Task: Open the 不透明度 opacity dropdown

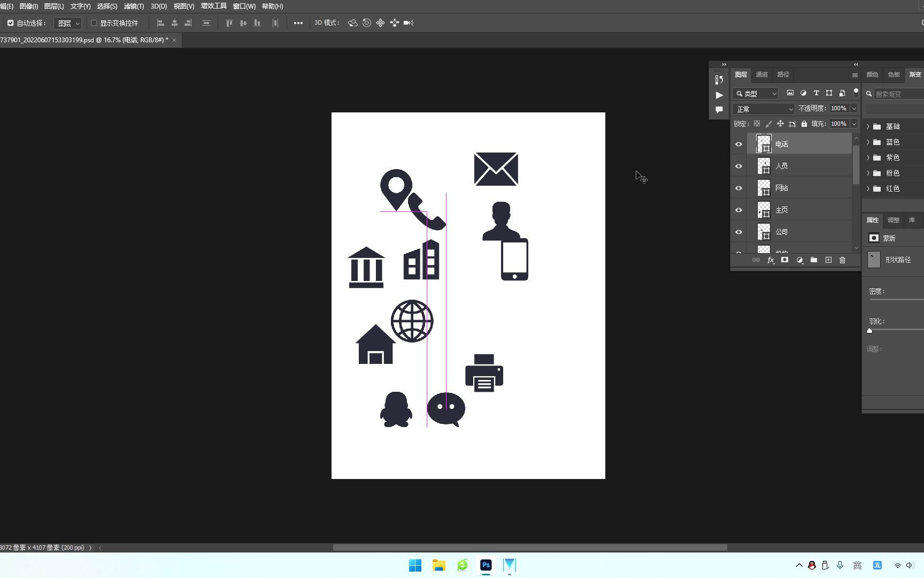Action: [854, 108]
